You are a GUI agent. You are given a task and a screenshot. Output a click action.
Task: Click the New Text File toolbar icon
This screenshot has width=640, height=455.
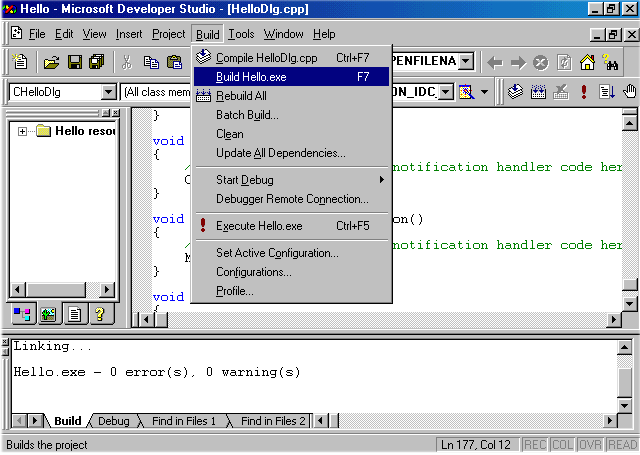20,62
